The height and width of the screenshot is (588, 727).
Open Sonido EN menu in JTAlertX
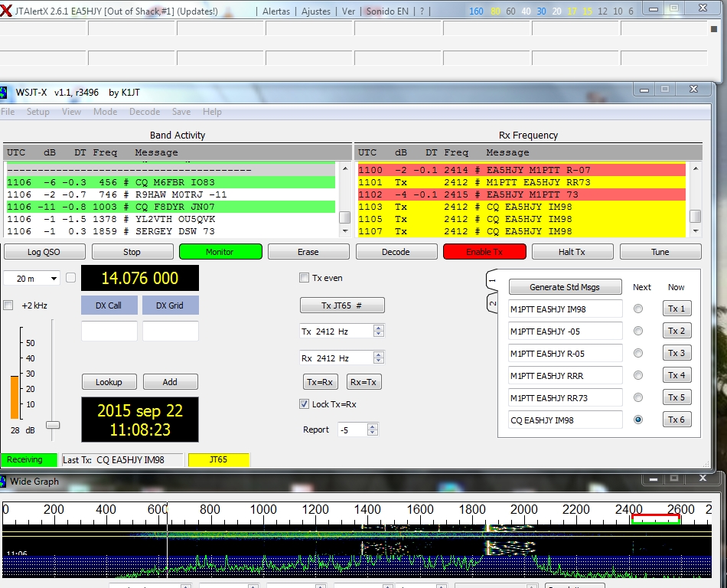click(388, 11)
